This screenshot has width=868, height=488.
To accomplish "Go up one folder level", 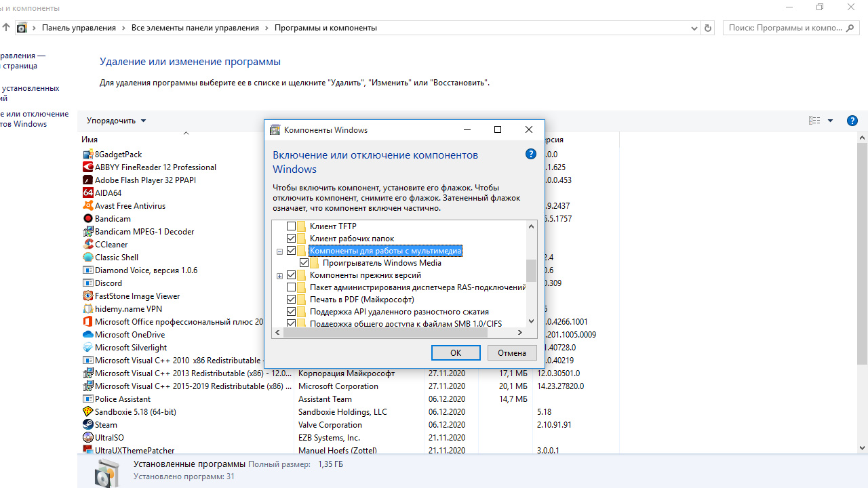I will point(6,28).
